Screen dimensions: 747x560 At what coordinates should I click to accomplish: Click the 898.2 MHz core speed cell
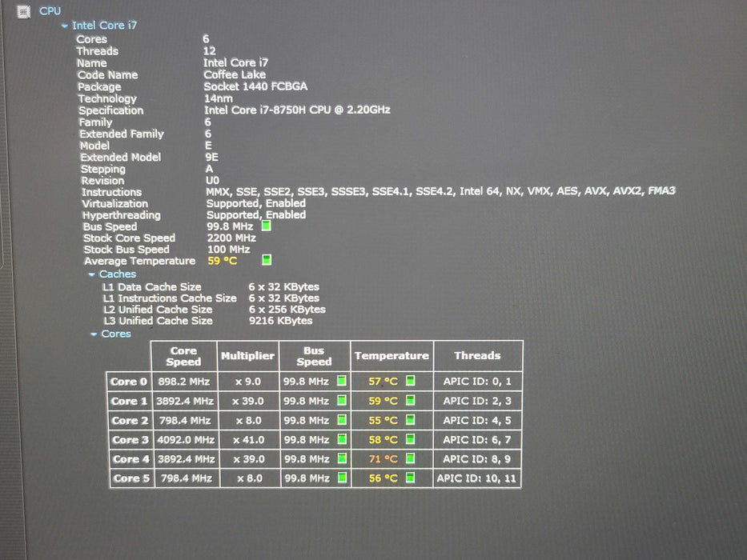click(x=184, y=382)
